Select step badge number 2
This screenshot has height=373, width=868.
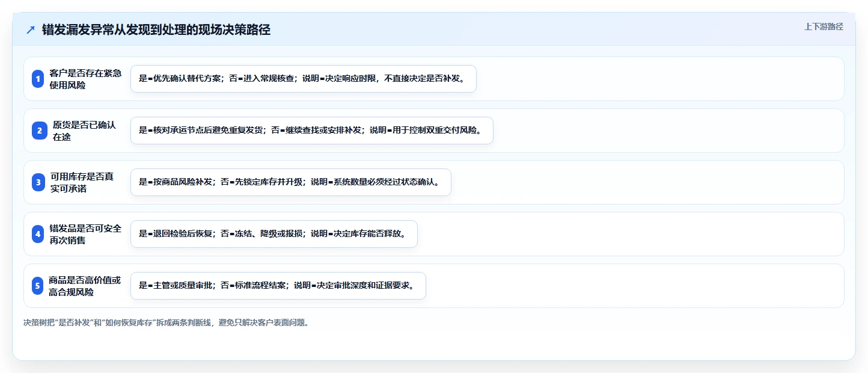[x=39, y=131]
